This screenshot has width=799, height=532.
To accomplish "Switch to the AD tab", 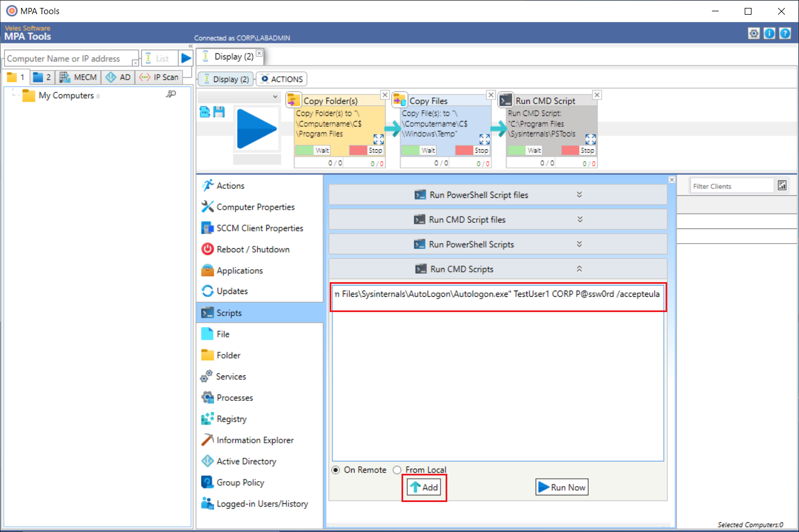I will pos(118,77).
